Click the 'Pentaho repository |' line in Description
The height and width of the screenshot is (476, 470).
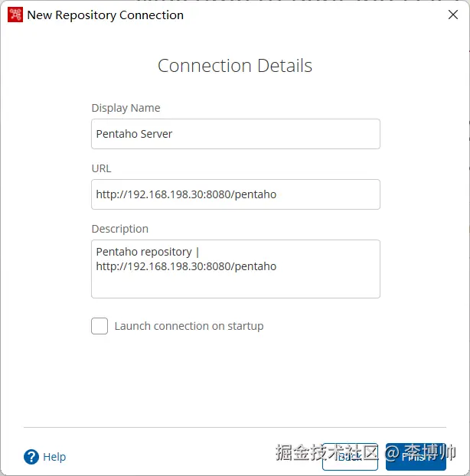coord(147,252)
